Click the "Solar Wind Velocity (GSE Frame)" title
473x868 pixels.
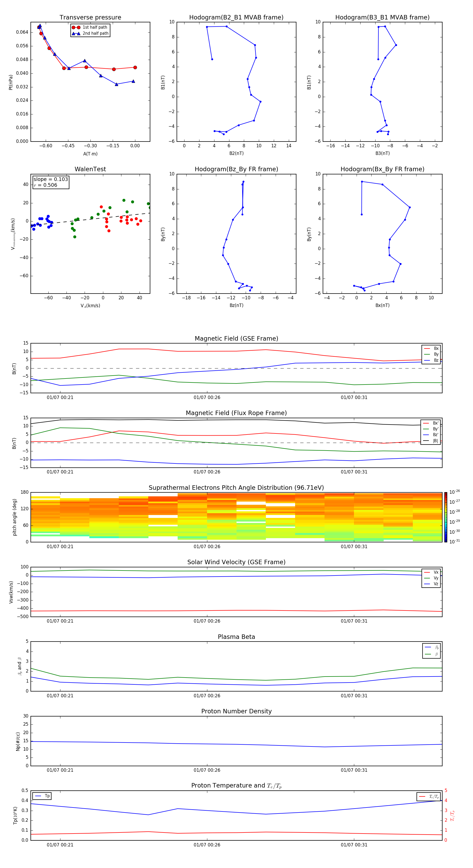pos(236,562)
